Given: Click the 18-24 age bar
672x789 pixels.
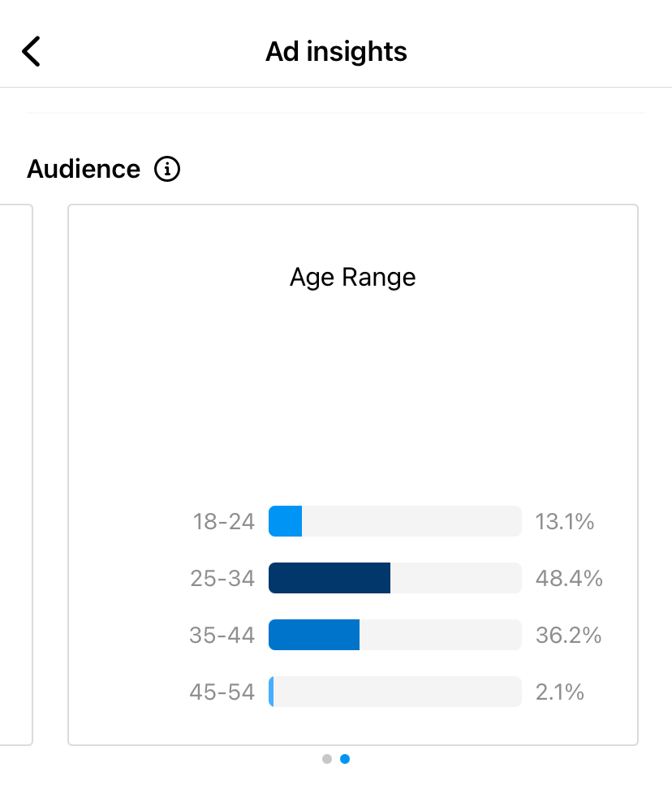Looking at the screenshot, I should pyautogui.click(x=284, y=521).
